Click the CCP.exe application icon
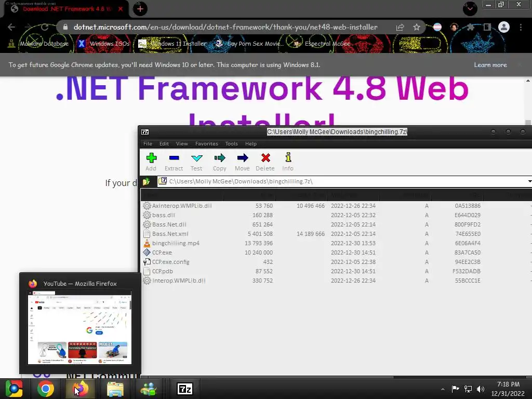Viewport: 532px width, 399px height. 147,252
